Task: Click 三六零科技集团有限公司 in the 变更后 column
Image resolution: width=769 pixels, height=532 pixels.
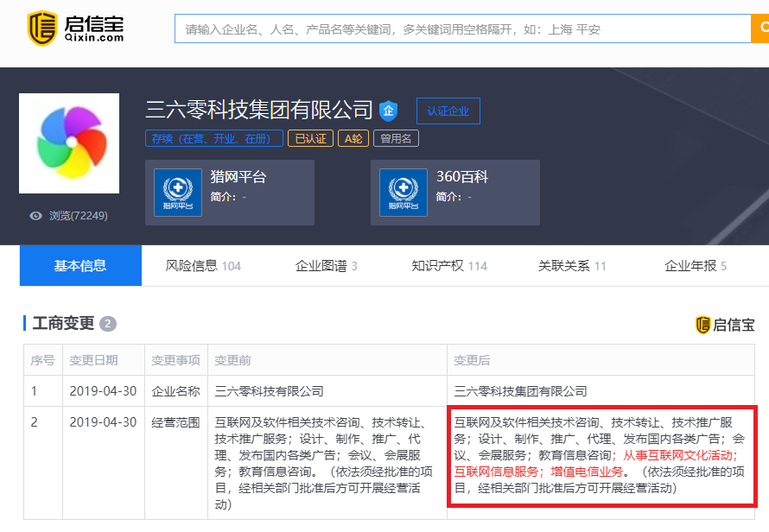Action: 520,390
